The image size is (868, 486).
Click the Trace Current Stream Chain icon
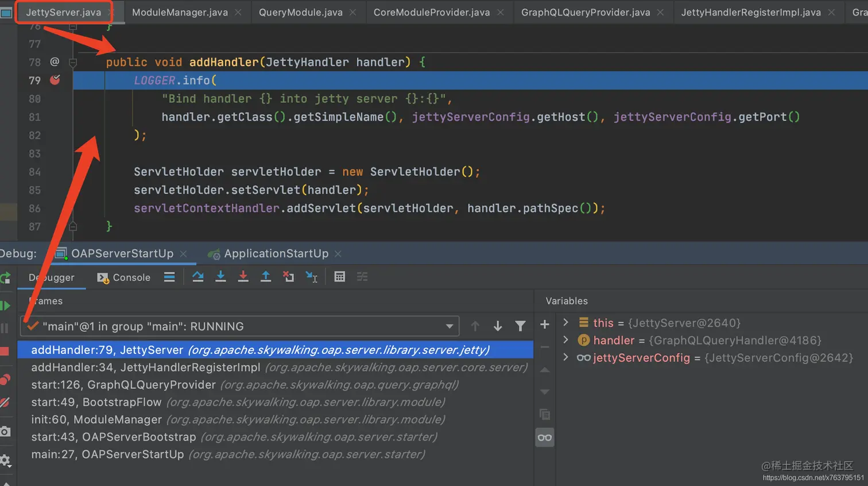pos(362,277)
